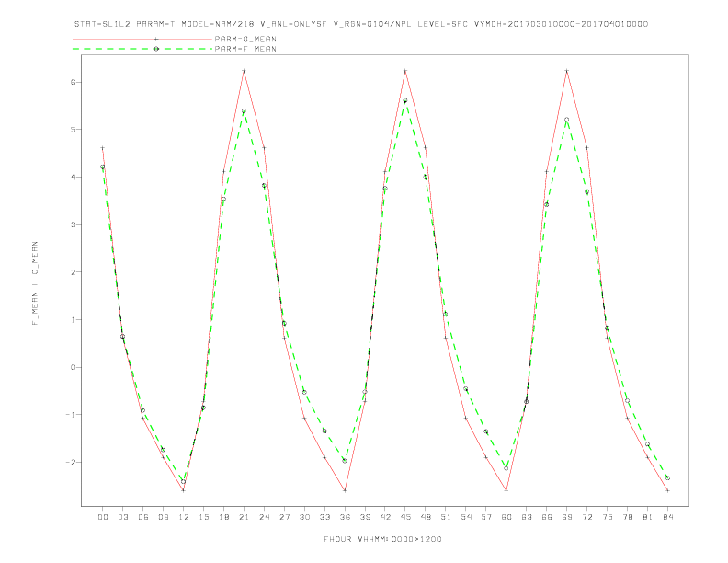
Task: Click x-axis tick label 15
Action: pyautogui.click(x=203, y=517)
